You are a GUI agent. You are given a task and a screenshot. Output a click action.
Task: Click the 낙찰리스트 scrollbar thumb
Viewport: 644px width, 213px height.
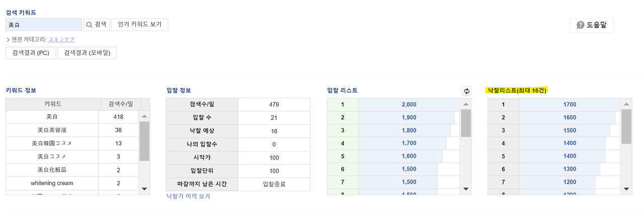(x=626, y=127)
